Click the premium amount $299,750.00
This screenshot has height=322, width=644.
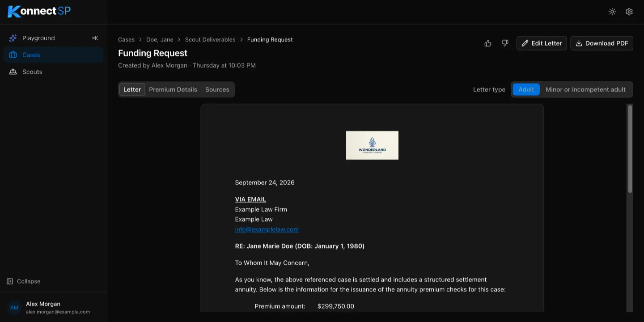point(336,306)
